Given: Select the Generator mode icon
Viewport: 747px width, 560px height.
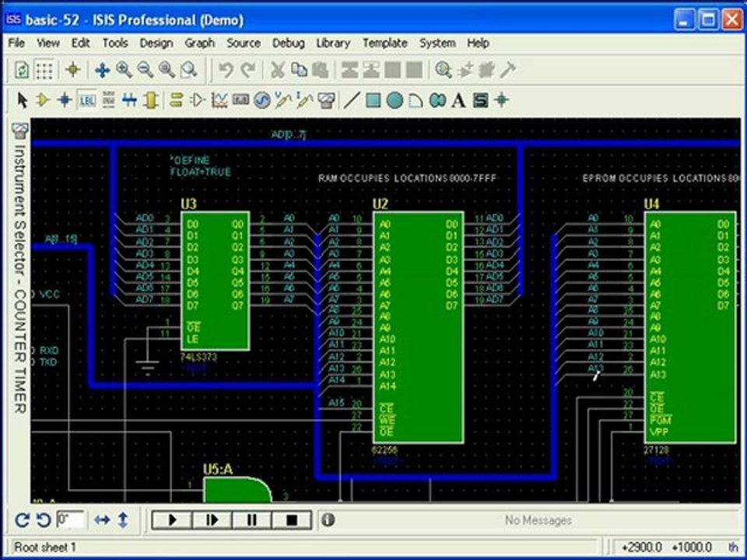Looking at the screenshot, I should click(261, 100).
